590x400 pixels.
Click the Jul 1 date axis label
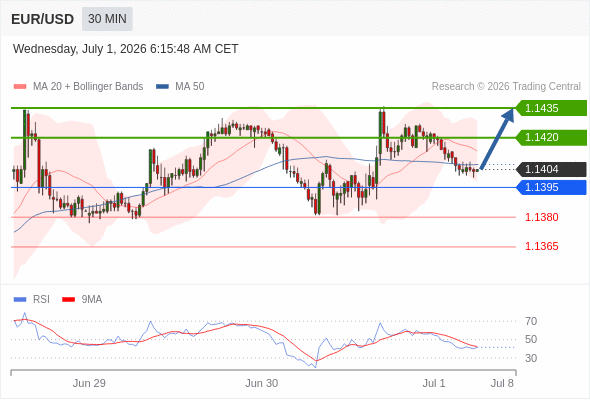point(434,383)
